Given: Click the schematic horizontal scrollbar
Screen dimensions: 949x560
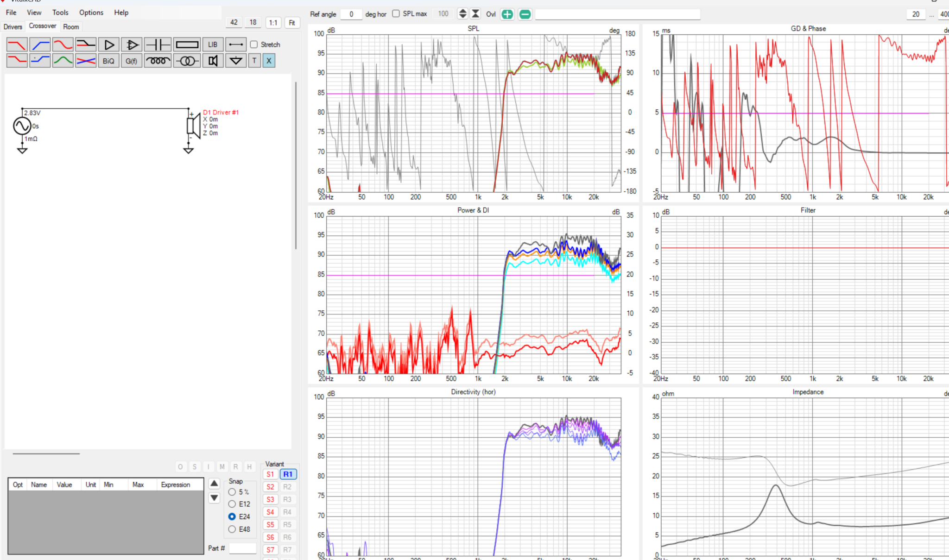Looking at the screenshot, I should tap(46, 453).
